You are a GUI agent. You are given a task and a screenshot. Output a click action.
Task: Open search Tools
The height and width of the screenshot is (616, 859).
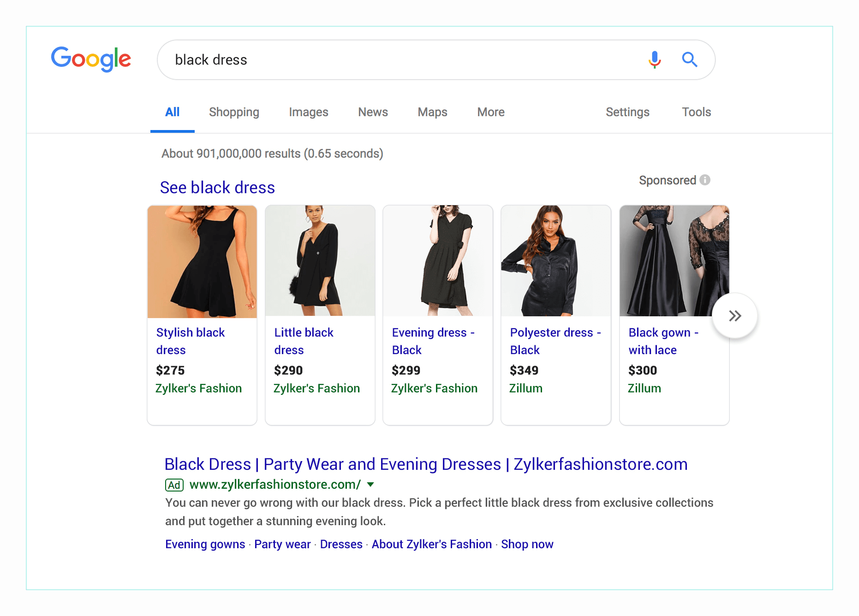(x=696, y=112)
